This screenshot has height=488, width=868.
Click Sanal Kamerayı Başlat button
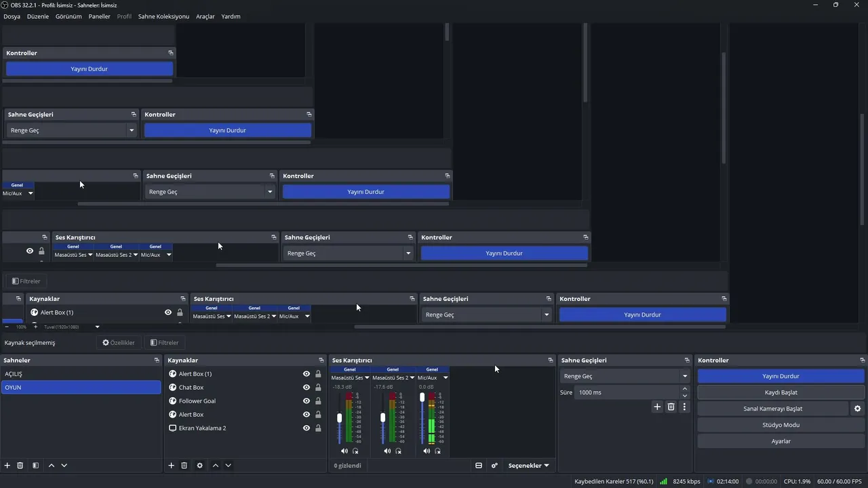[x=773, y=409]
